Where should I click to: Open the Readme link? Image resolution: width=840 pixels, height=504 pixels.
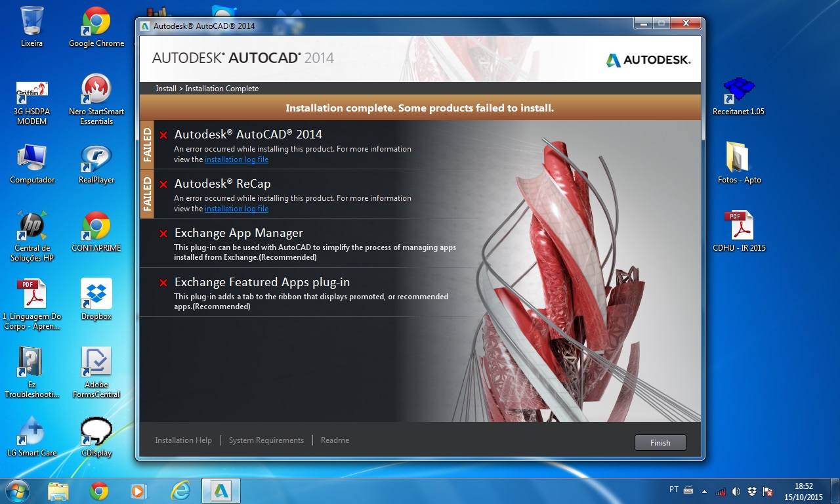click(x=335, y=440)
